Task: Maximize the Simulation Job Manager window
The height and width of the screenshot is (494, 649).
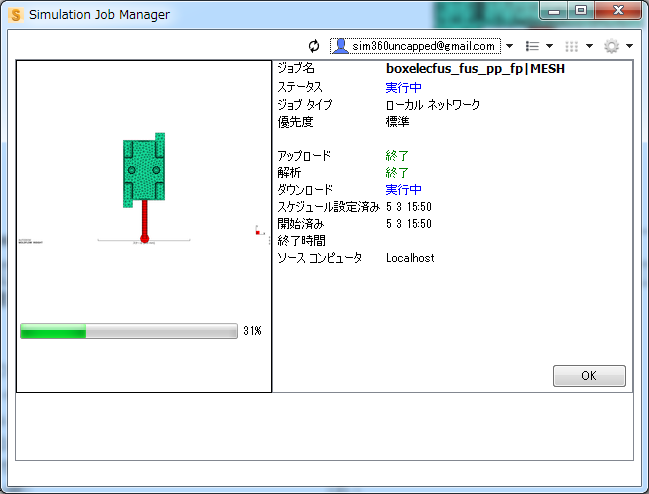Action: 581,10
